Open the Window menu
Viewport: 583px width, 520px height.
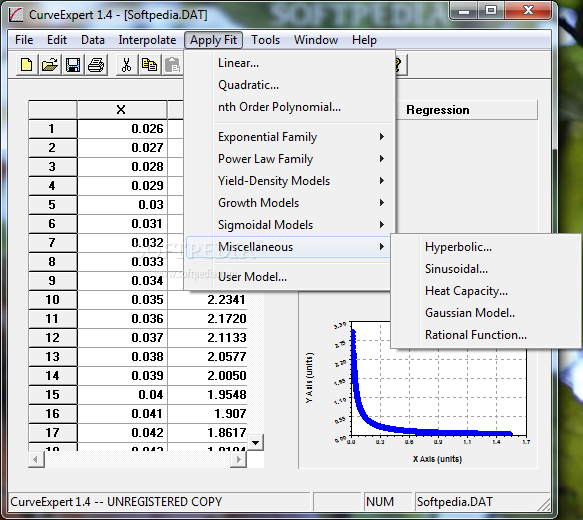coord(316,40)
